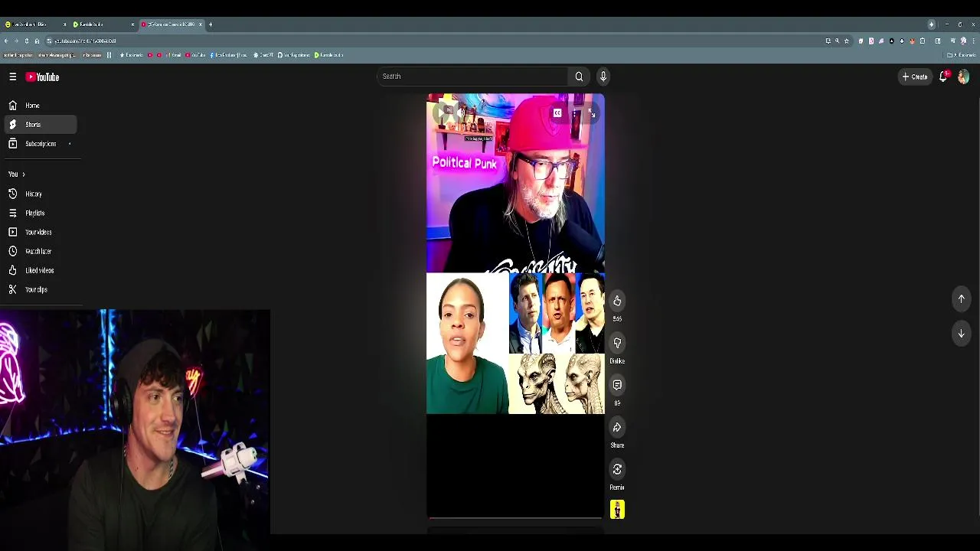Screen dimensions: 980x551
Task: Open Home in the sidebar
Action: click(40, 106)
